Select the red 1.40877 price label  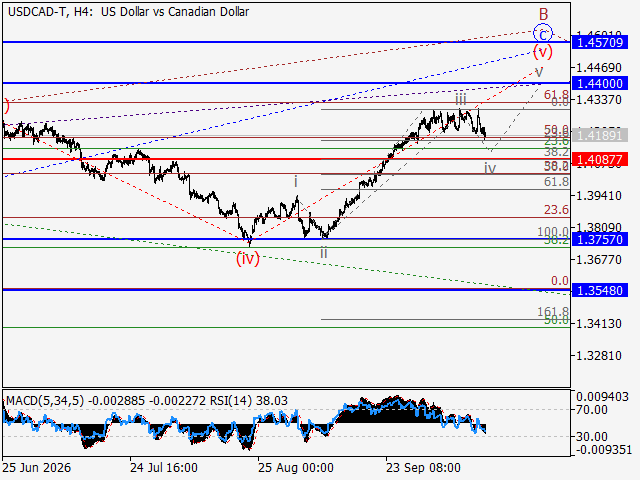pos(600,159)
